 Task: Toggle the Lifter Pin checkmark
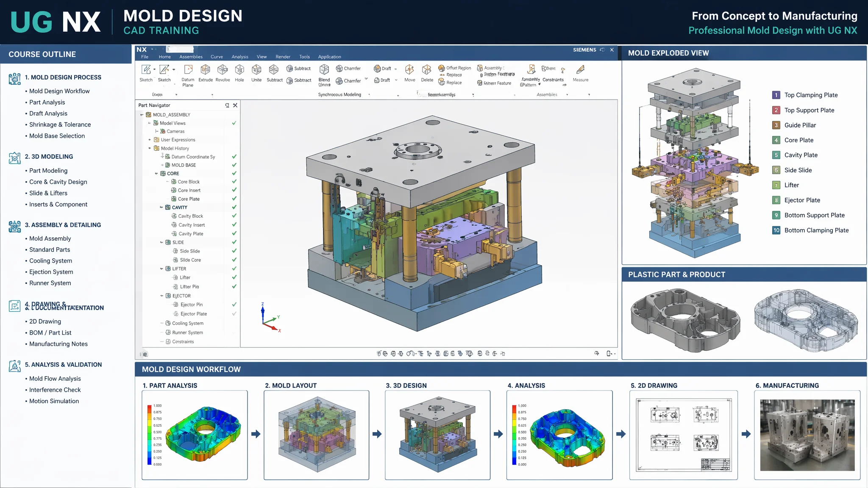click(234, 287)
